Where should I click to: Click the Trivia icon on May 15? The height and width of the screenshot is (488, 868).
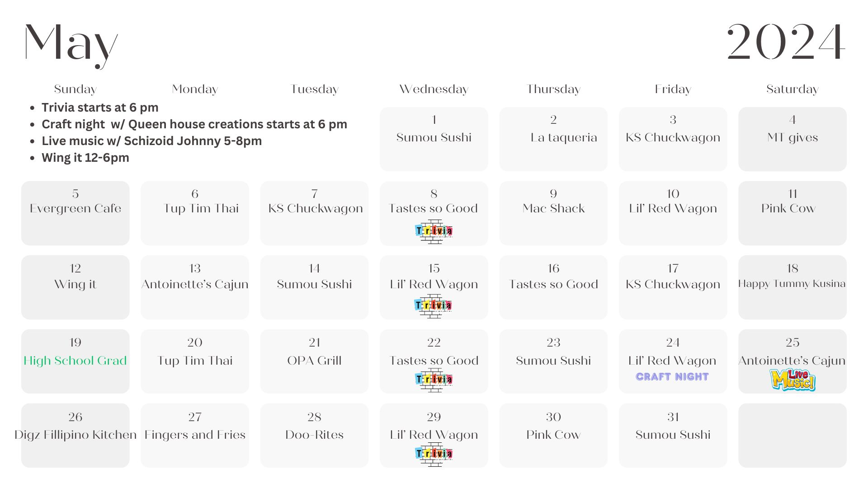[x=433, y=306]
